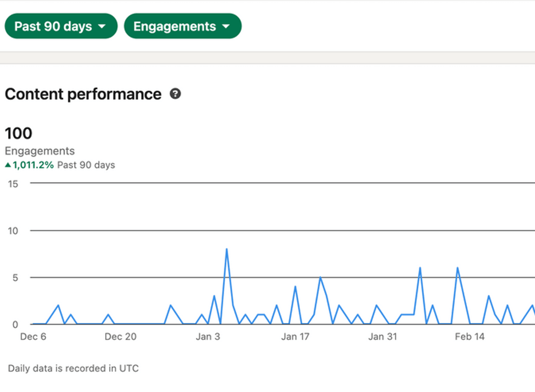The image size is (535, 392).
Task: Open the Engagements metric dropdown
Action: (182, 26)
